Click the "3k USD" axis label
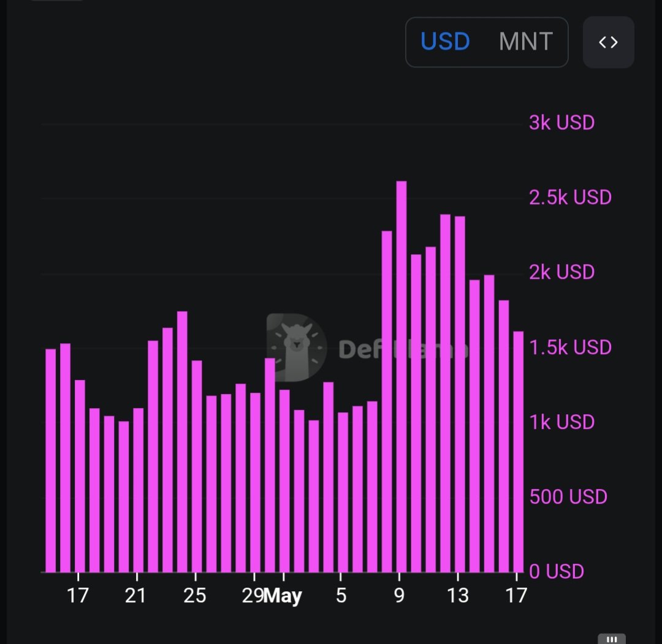This screenshot has width=662, height=644. [x=561, y=123]
